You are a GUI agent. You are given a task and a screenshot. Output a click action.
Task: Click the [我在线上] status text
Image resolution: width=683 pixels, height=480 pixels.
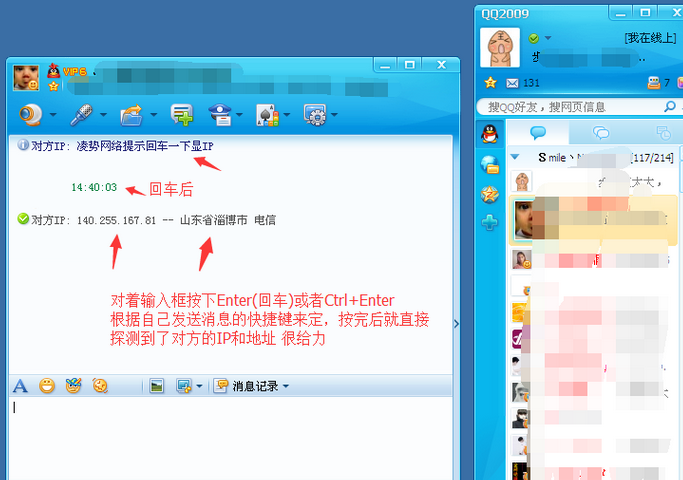[650, 38]
